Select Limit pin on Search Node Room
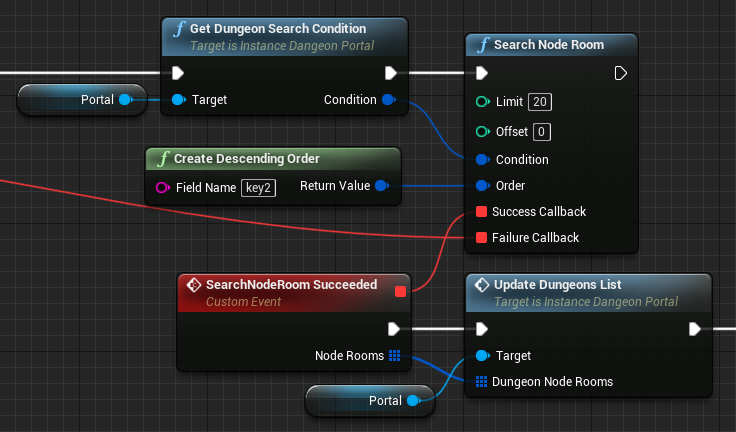The image size is (736, 432). point(483,101)
